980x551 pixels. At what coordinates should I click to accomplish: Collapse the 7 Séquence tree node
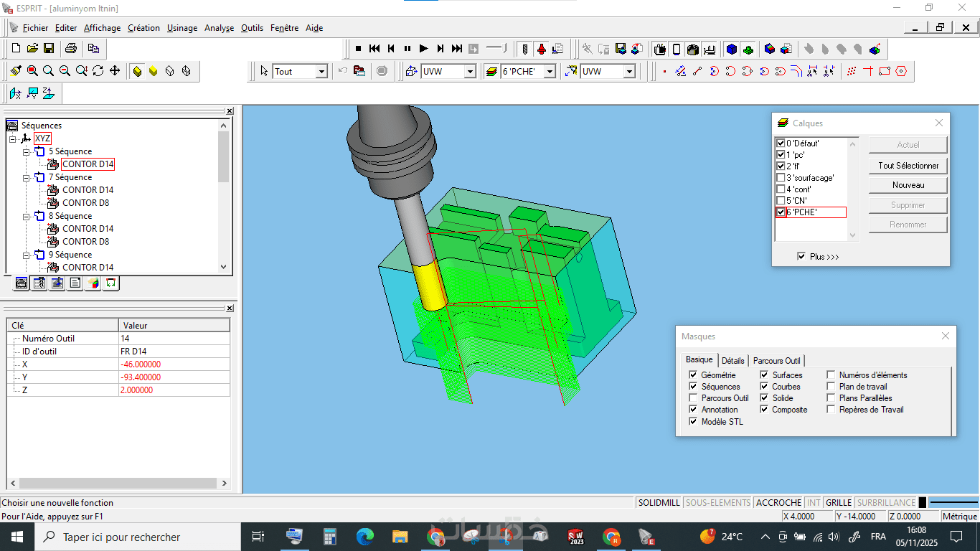coord(26,177)
